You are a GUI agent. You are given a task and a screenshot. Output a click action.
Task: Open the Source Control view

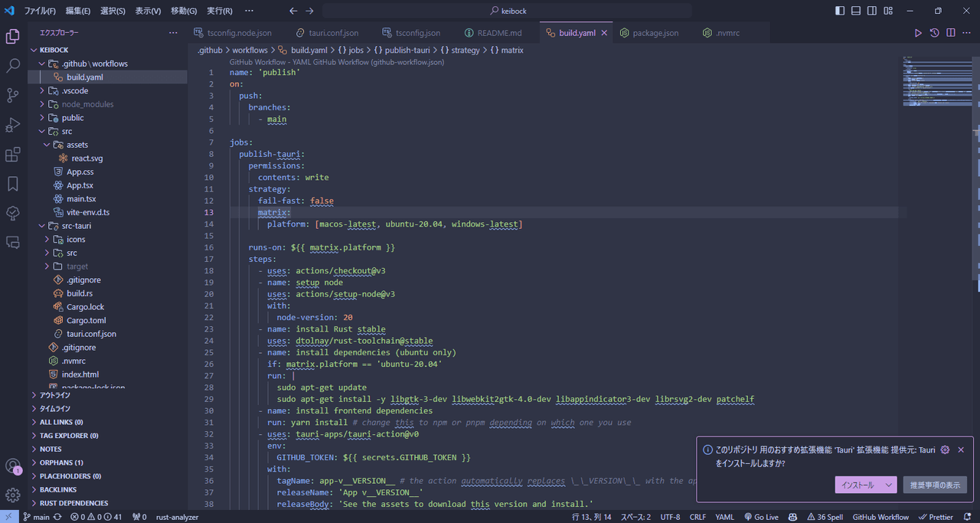point(13,95)
